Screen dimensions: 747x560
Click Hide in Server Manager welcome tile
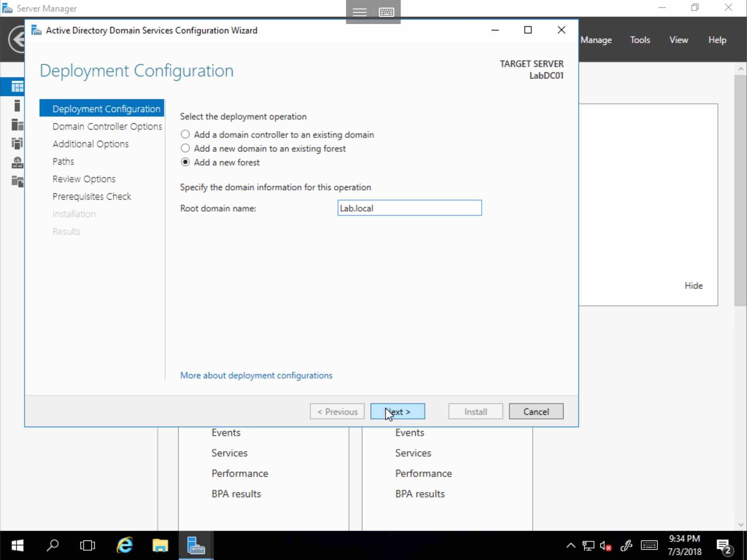(x=693, y=285)
